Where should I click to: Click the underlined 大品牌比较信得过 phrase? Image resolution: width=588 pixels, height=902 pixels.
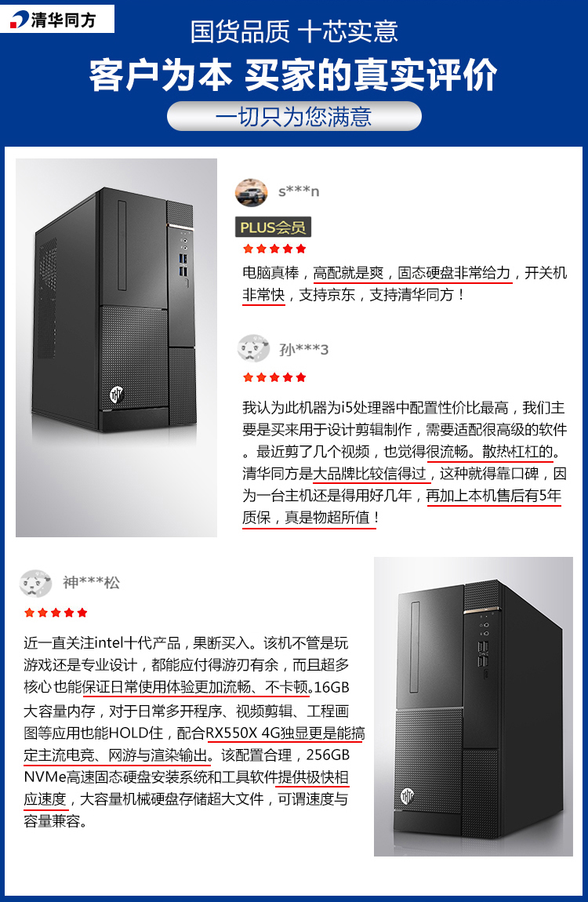pyautogui.click(x=369, y=474)
